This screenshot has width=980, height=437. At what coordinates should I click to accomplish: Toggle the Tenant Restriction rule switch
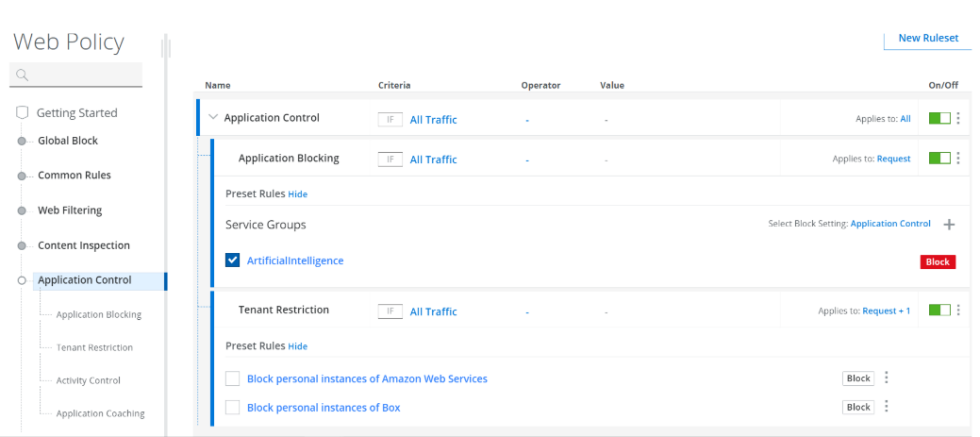pos(939,311)
